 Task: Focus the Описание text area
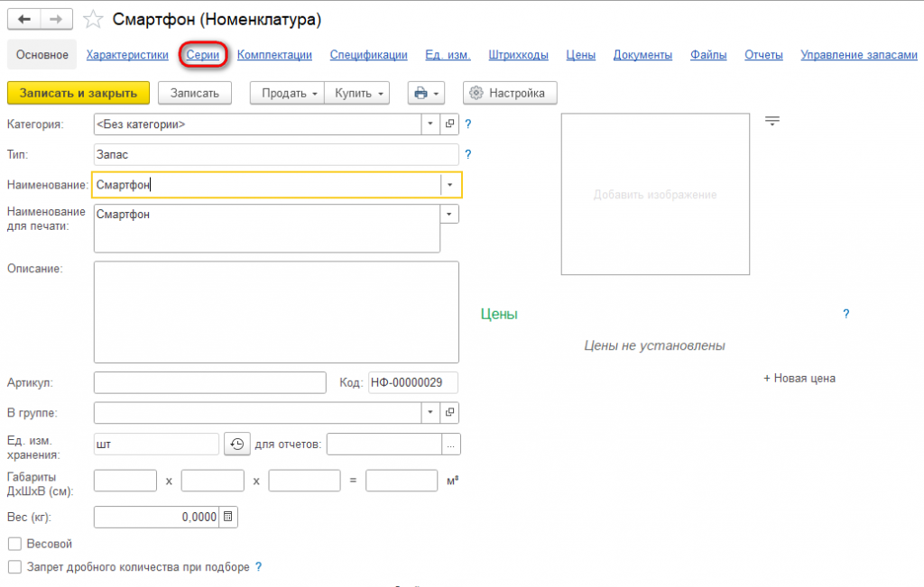pyautogui.click(x=276, y=312)
